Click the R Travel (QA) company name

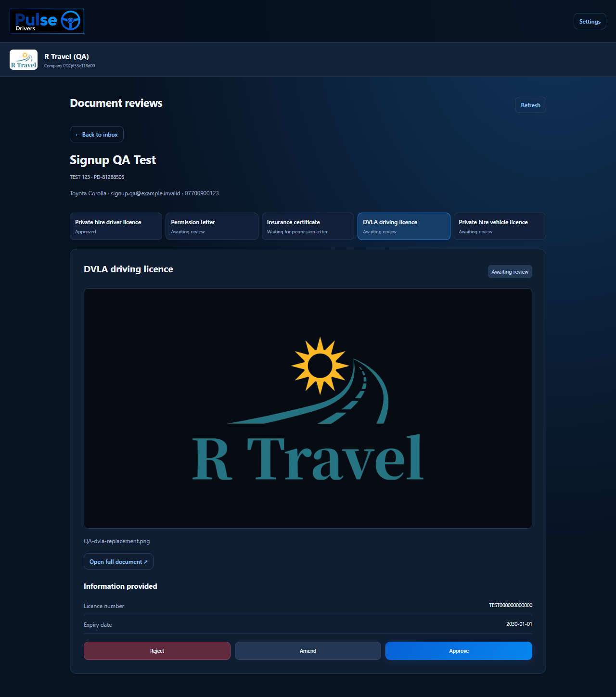coord(66,57)
